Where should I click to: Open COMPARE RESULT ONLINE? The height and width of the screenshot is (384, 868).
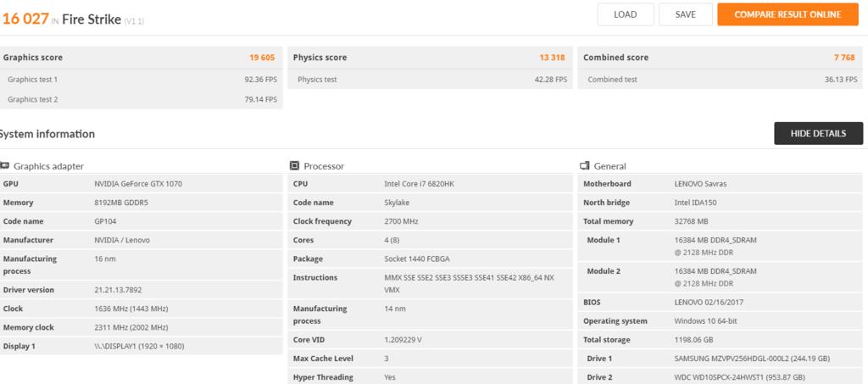click(787, 15)
